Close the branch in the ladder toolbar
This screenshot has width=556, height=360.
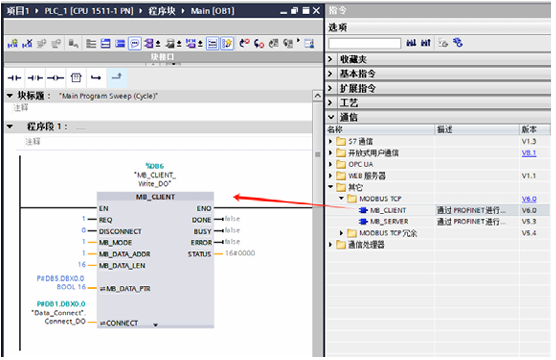coord(117,77)
